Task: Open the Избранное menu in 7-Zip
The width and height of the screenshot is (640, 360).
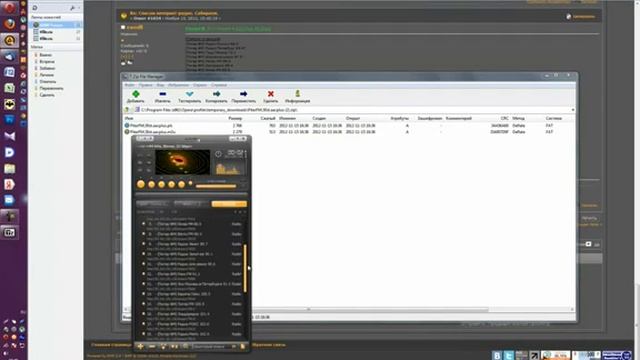Action: 178,85
